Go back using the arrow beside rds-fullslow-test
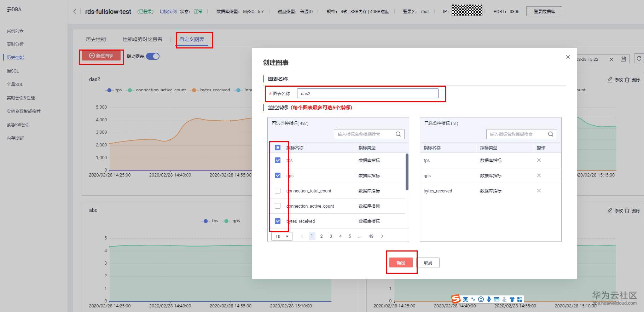This screenshot has height=312, width=644. tap(75, 11)
